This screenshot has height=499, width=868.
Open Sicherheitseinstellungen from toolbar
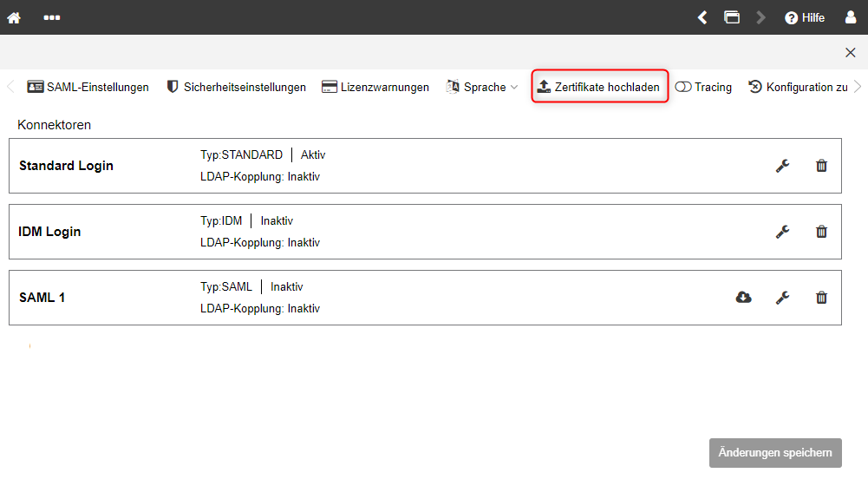point(236,87)
